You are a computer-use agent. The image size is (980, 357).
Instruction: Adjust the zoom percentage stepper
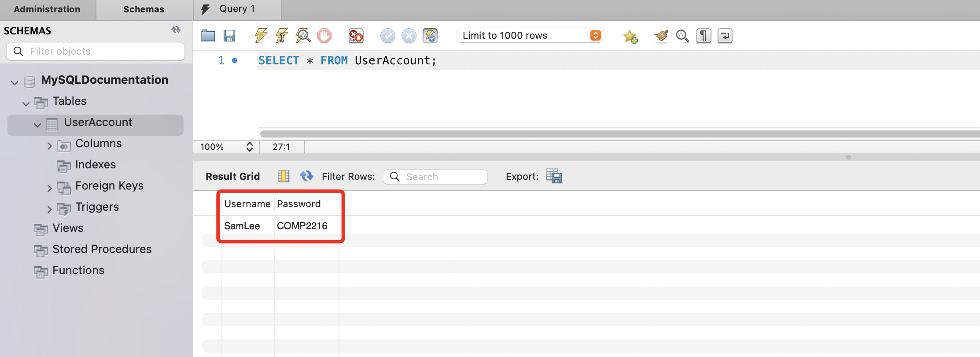(x=250, y=147)
